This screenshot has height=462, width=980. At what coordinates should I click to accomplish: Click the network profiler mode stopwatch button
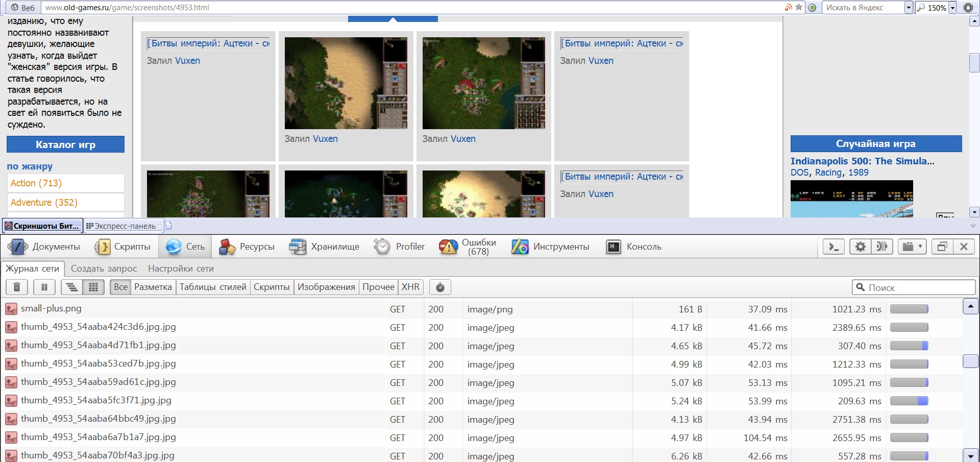pos(440,287)
